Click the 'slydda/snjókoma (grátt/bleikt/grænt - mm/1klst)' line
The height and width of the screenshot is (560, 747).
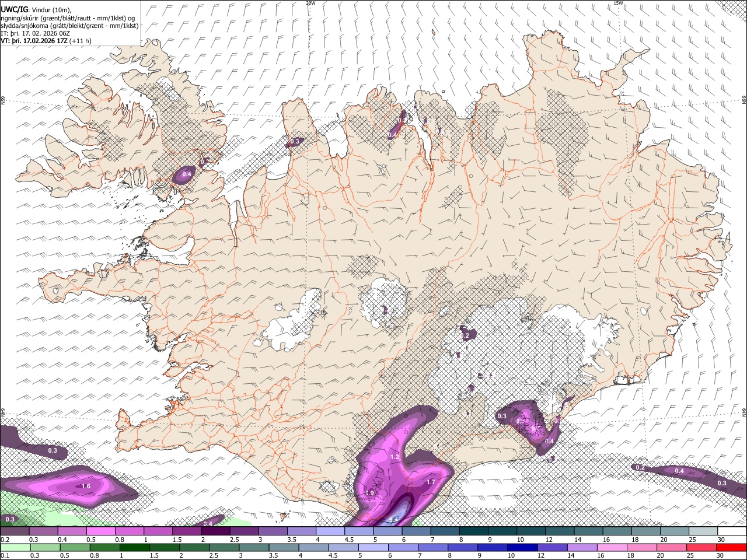click(x=69, y=26)
